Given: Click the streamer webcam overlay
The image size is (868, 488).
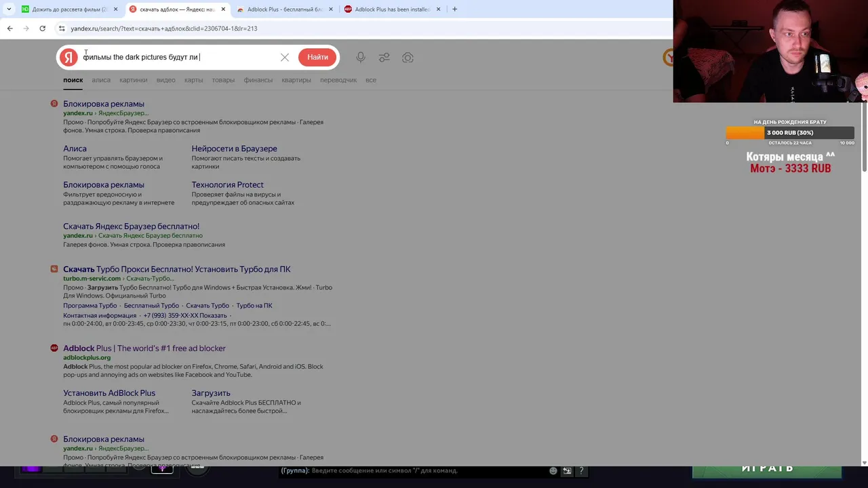Looking at the screenshot, I should point(770,52).
